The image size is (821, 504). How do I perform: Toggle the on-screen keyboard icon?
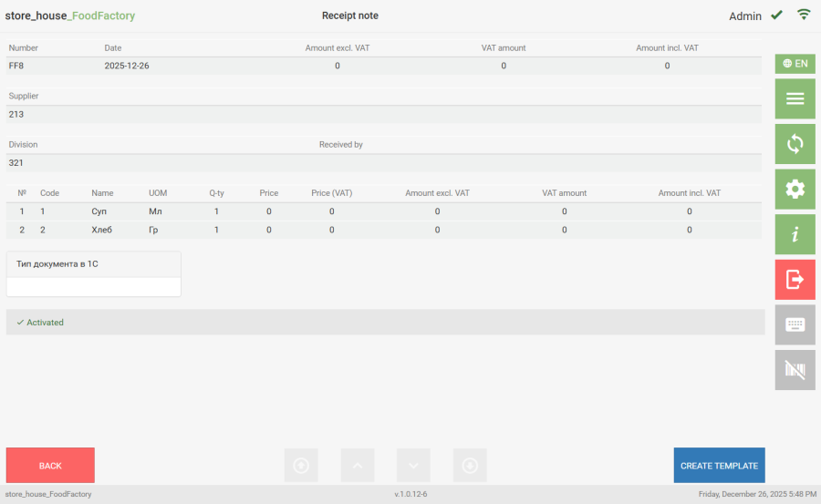pos(795,324)
